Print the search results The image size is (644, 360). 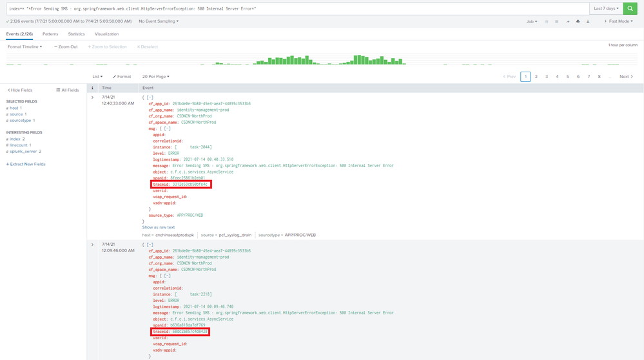click(578, 21)
